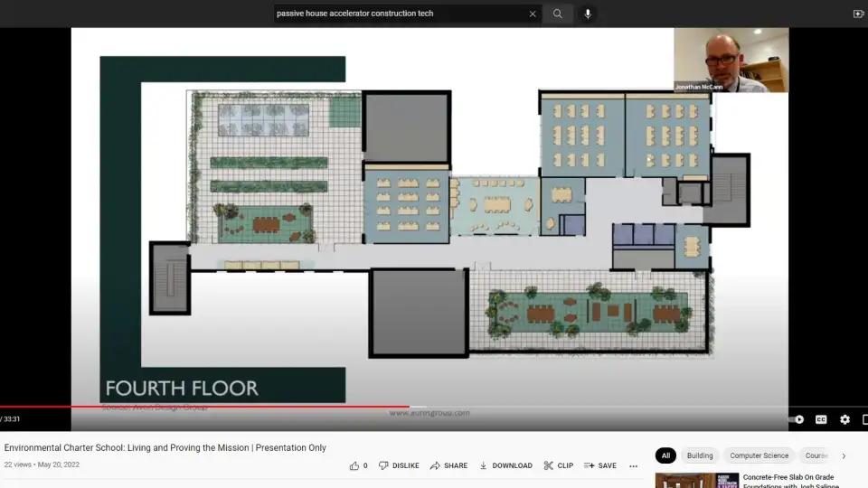Select the Computer Science filter chip
The height and width of the screenshot is (488, 868).
(759, 455)
